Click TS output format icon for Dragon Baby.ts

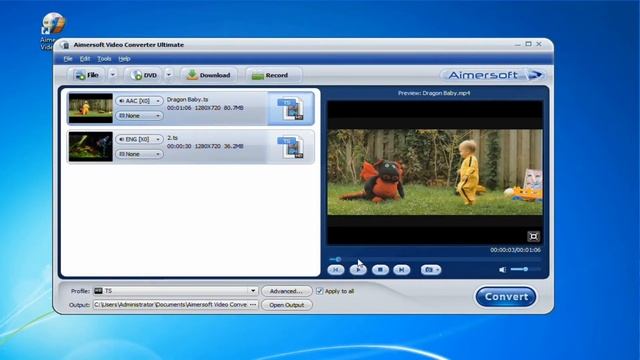291,109
